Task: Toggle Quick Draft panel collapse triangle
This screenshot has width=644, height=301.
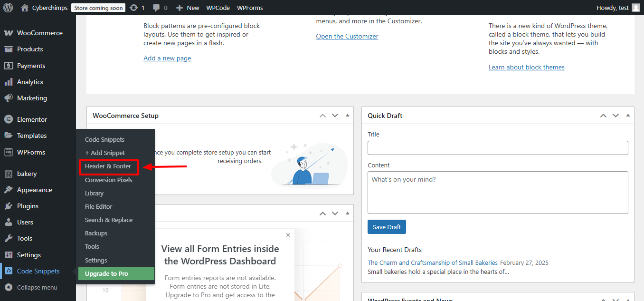Action: (x=628, y=116)
